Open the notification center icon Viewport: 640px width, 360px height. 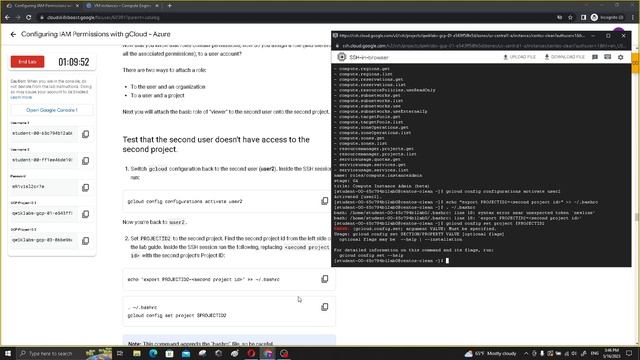[629, 353]
